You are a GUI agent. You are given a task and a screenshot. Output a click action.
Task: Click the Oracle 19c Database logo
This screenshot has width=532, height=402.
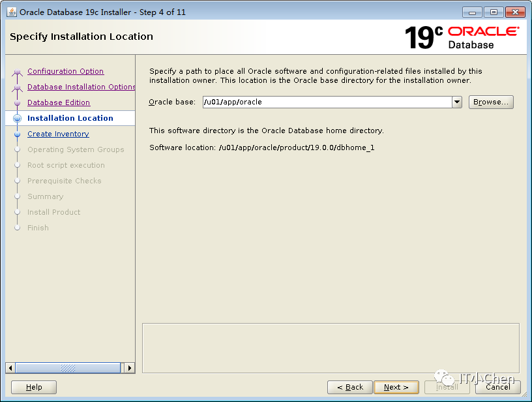[x=462, y=37]
